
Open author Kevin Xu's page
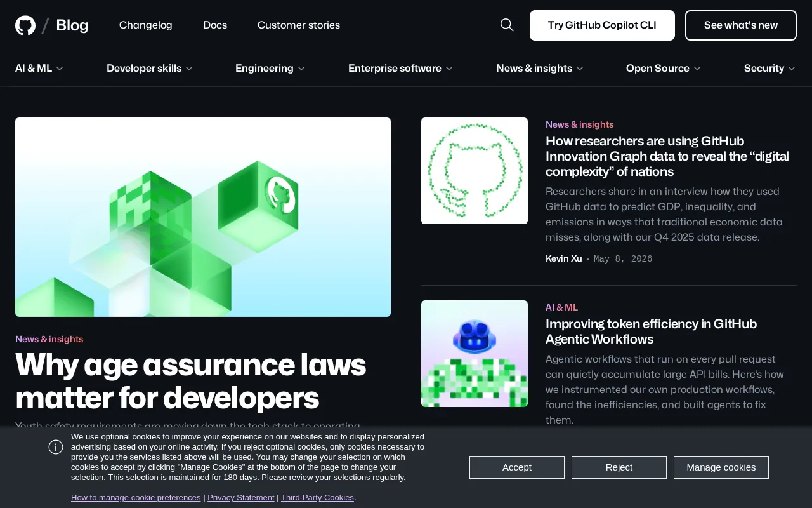pos(564,258)
